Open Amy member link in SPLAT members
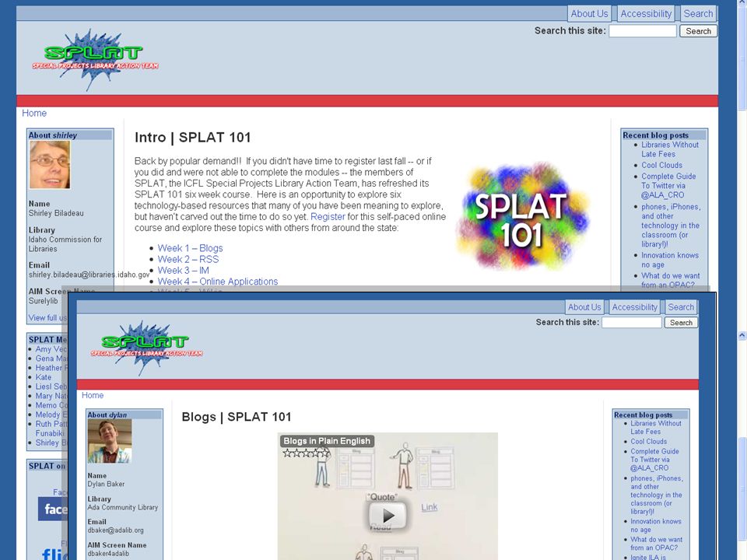Viewport: 747px width, 560px height. pyautogui.click(x=51, y=349)
